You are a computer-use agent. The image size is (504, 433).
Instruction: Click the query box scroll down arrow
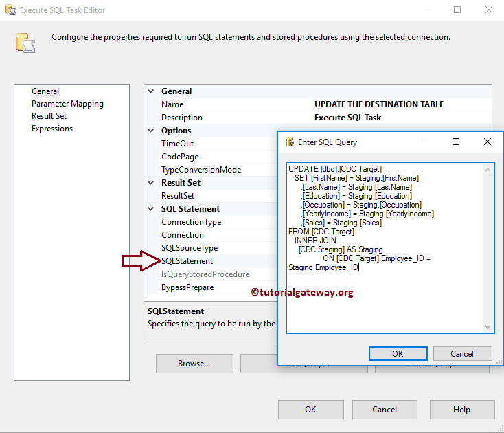(x=488, y=327)
